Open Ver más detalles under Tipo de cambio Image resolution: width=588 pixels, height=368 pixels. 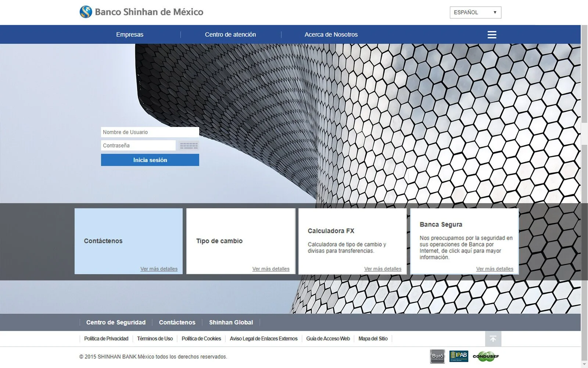271,269
